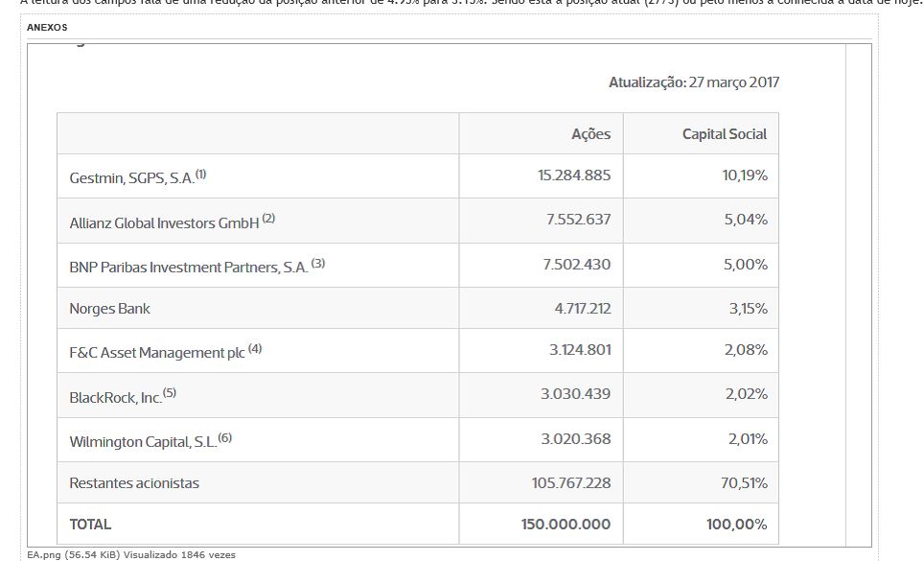Click the EA.png file name caption
924x561 pixels.
43,554
